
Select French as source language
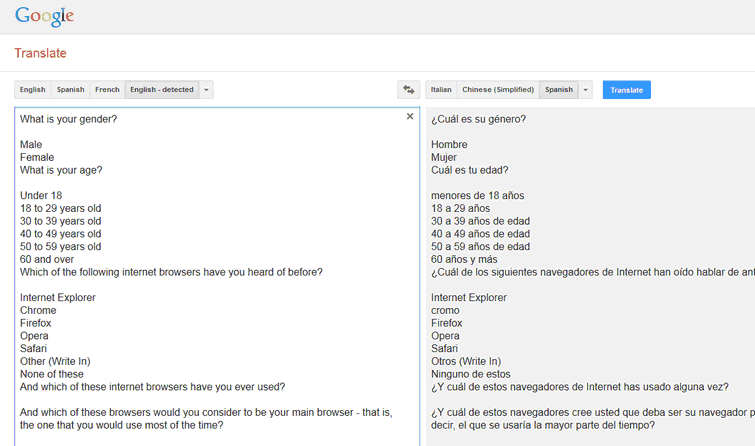click(107, 90)
